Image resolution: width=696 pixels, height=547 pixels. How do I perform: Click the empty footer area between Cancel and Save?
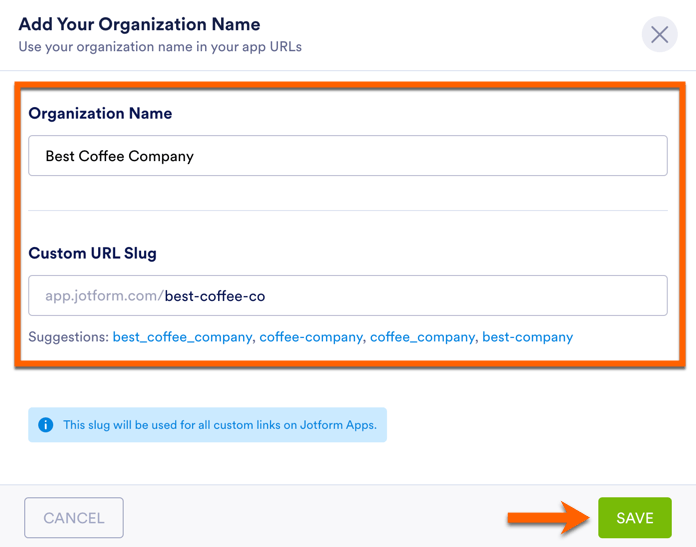[x=310, y=518]
